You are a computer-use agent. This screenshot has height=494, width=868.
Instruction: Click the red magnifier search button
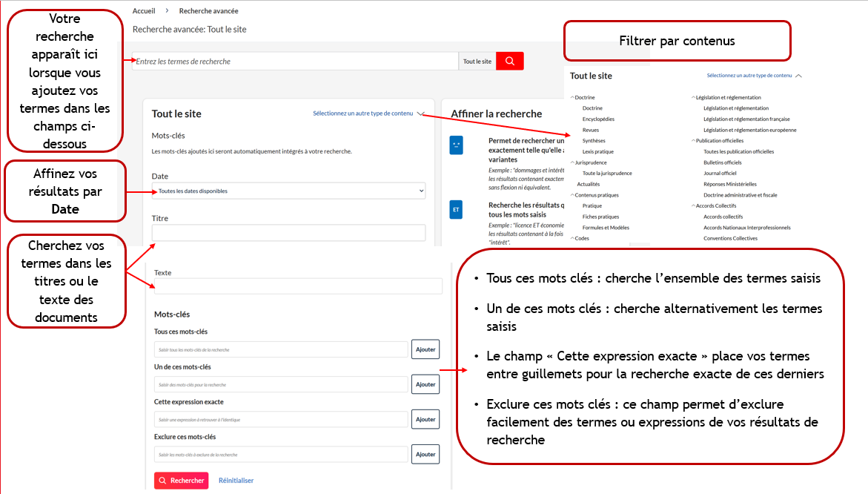point(510,62)
